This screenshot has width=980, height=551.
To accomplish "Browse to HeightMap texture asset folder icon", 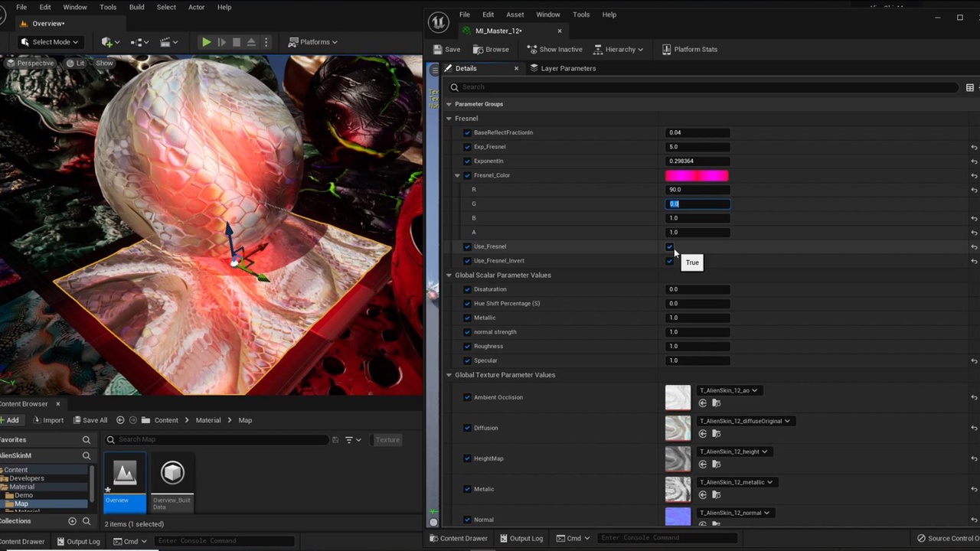I will 717,465.
